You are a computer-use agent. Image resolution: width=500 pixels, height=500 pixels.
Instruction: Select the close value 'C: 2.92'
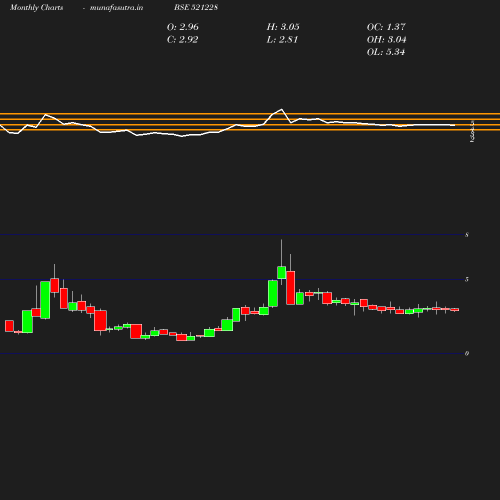click(x=182, y=40)
